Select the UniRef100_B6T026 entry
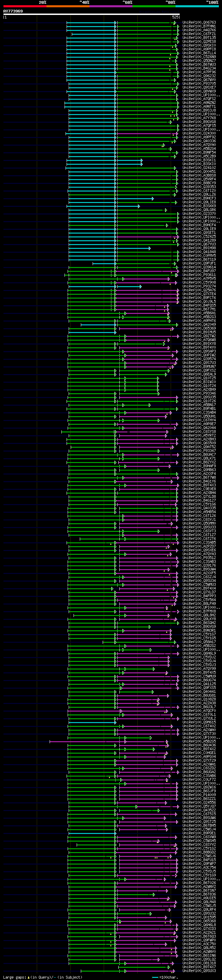Screen dimensions: 222x980 coord(199,883)
